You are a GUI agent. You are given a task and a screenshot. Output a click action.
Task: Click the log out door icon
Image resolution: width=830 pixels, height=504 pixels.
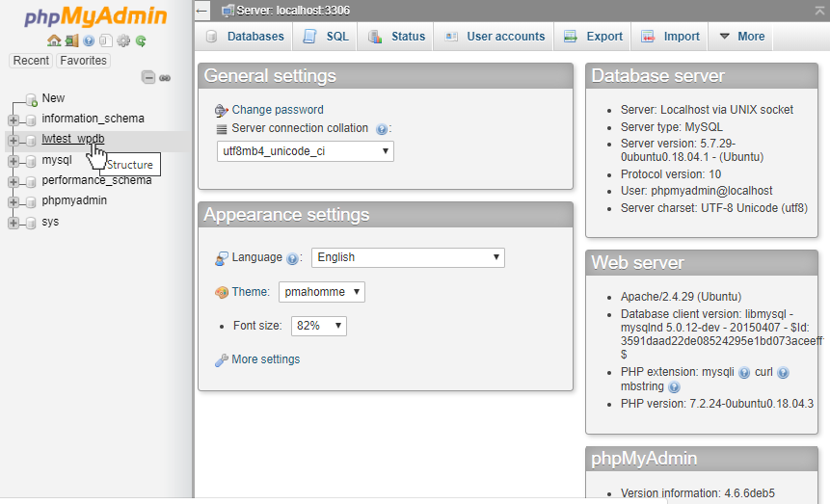point(71,41)
